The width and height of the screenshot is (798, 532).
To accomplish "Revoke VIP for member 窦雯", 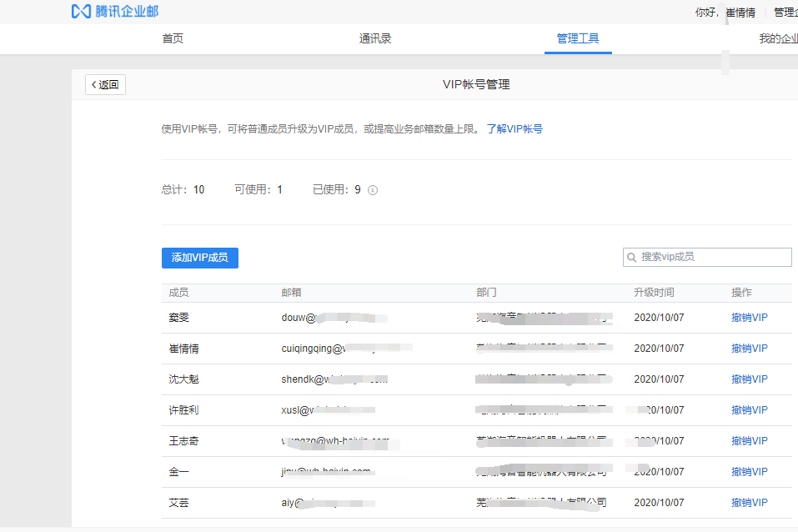I will (748, 317).
